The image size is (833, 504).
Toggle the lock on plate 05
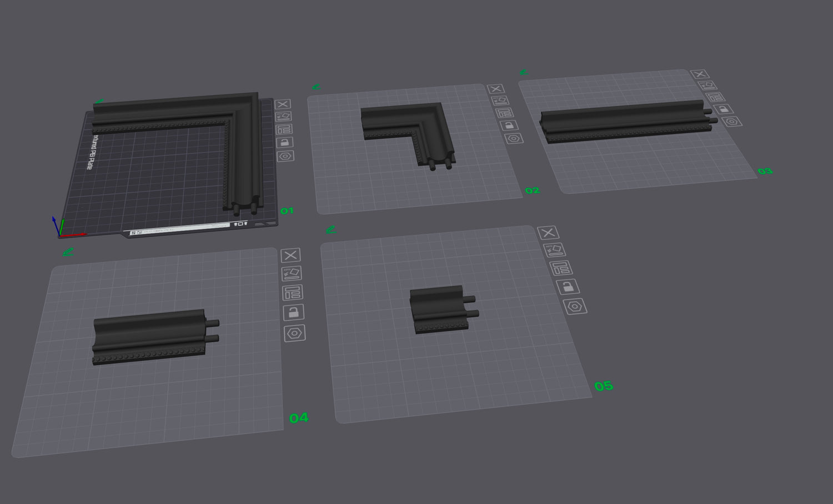(x=568, y=287)
